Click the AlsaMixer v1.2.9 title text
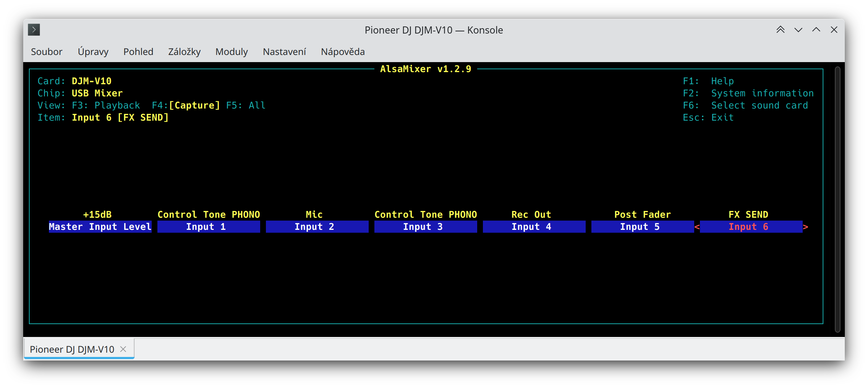The height and width of the screenshot is (388, 868). (426, 69)
